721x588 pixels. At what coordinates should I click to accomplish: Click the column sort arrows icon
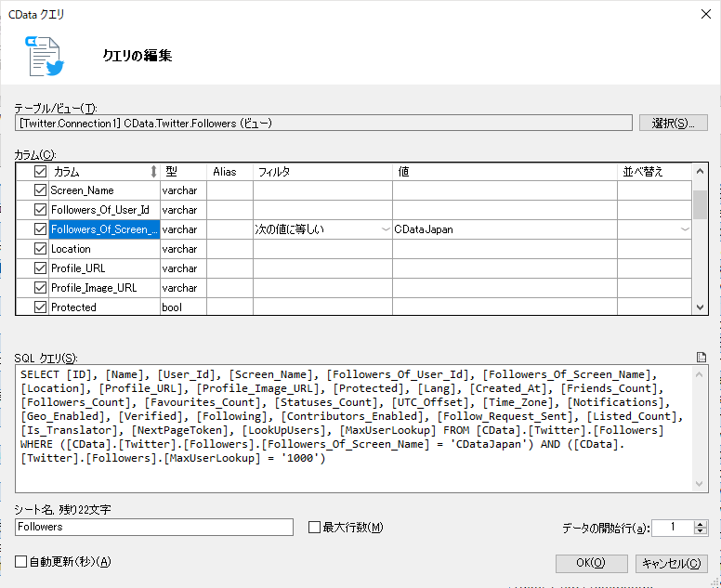pos(153,172)
